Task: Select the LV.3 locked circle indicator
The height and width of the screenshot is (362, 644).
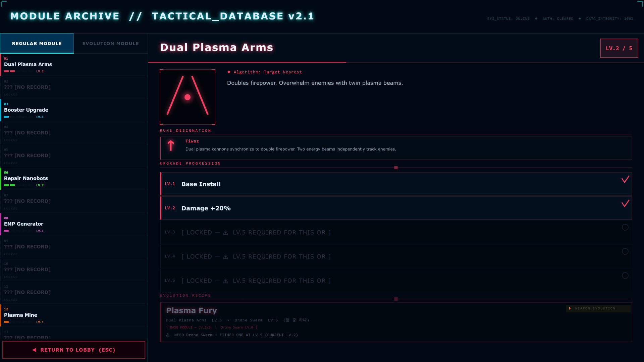Action: point(625,227)
